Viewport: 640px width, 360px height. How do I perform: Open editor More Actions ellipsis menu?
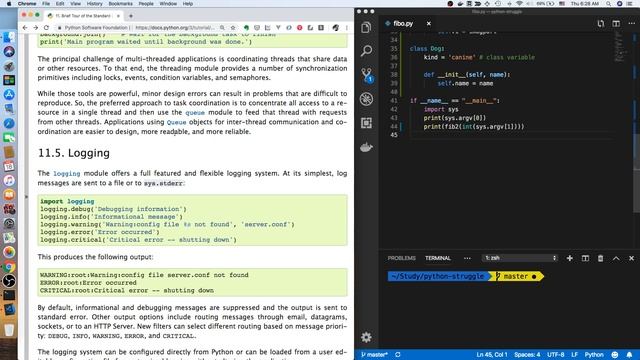(x=631, y=24)
